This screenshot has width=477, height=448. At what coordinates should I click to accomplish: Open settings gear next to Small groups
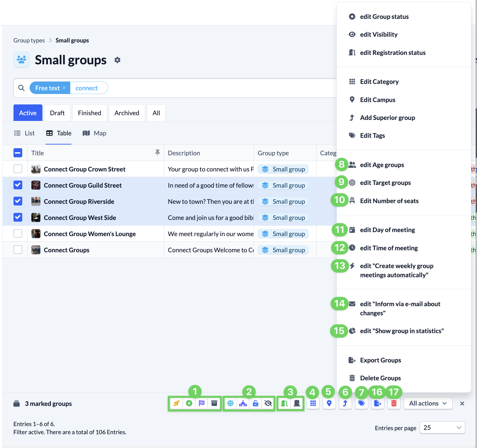click(117, 60)
